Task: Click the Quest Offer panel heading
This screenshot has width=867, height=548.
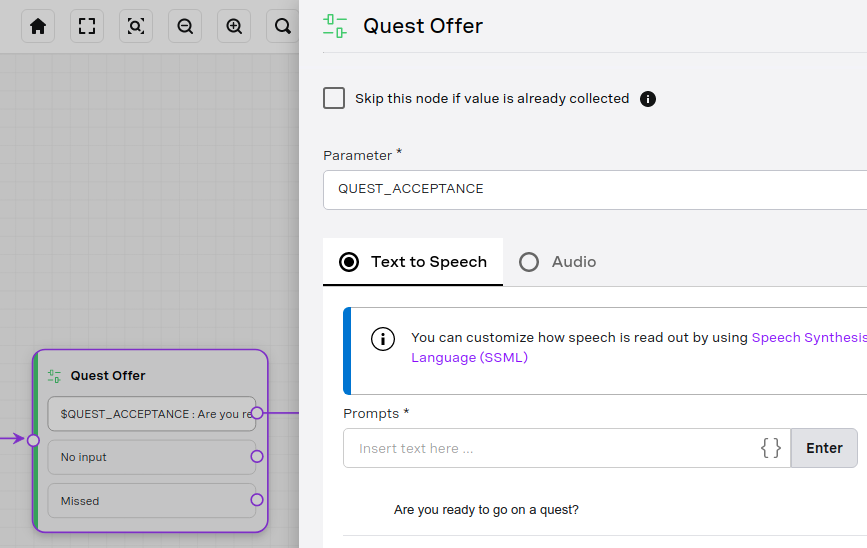Action: click(x=423, y=26)
